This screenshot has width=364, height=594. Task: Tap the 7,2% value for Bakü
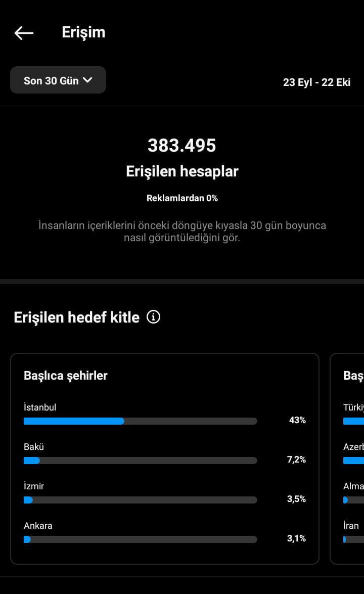point(296,460)
